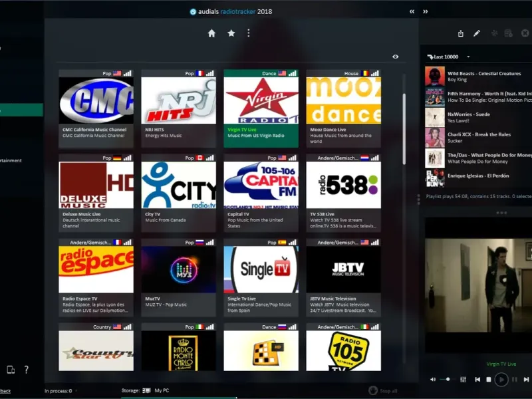Open MuzTV station tile
This screenshot has height=399, width=532.
coord(178,277)
